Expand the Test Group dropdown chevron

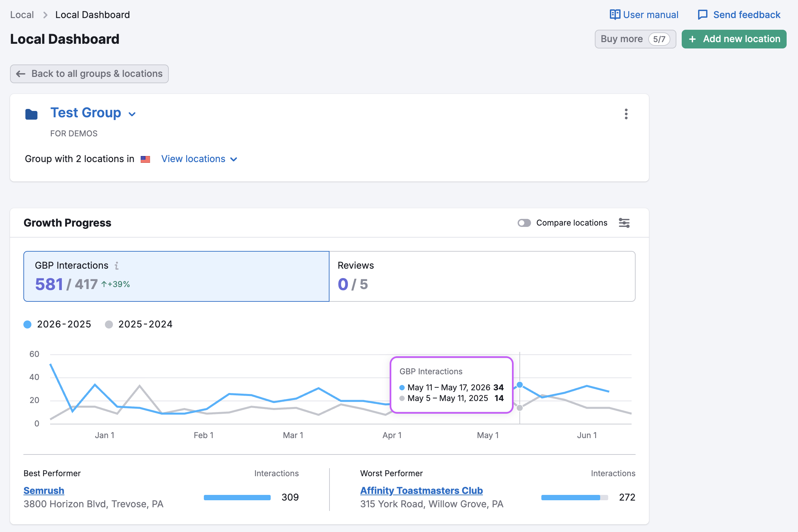click(132, 114)
